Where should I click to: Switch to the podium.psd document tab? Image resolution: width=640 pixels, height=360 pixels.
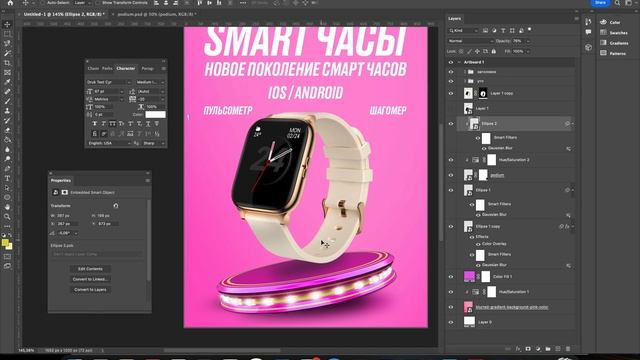[x=157, y=14]
